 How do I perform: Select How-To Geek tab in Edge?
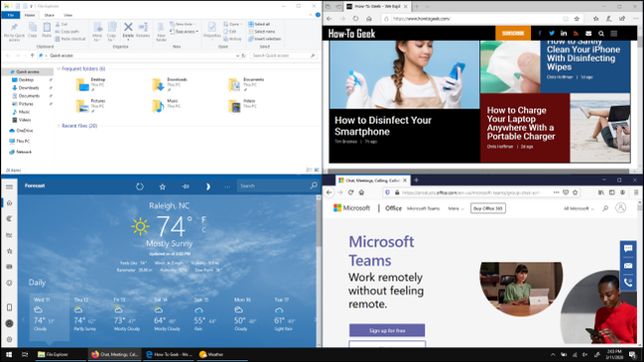[x=376, y=6]
